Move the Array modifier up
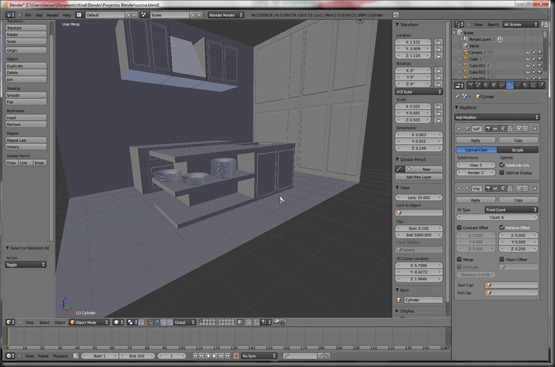 click(x=519, y=188)
